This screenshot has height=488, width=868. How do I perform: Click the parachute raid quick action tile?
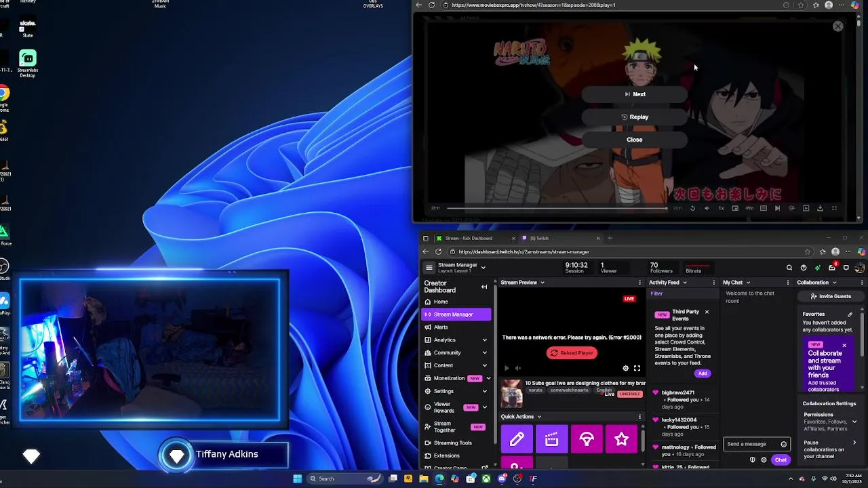[587, 440]
